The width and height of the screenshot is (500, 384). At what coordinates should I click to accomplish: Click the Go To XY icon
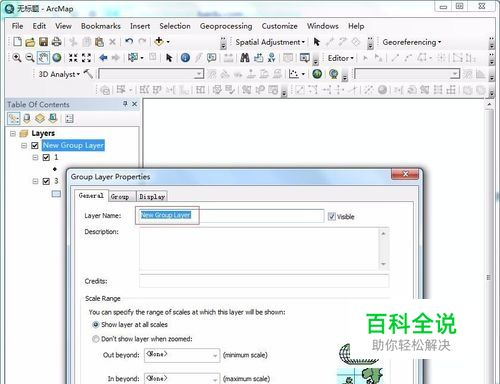click(x=272, y=58)
